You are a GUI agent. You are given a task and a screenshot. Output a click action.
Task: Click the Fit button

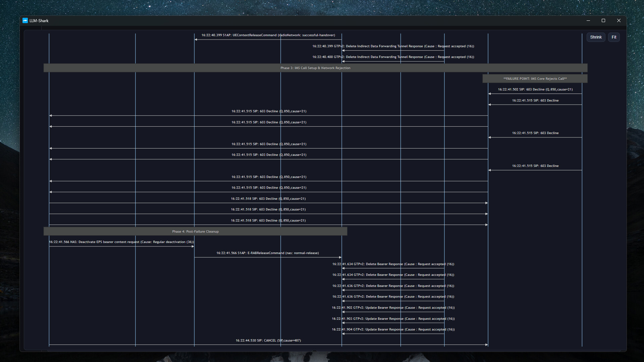pyautogui.click(x=613, y=37)
